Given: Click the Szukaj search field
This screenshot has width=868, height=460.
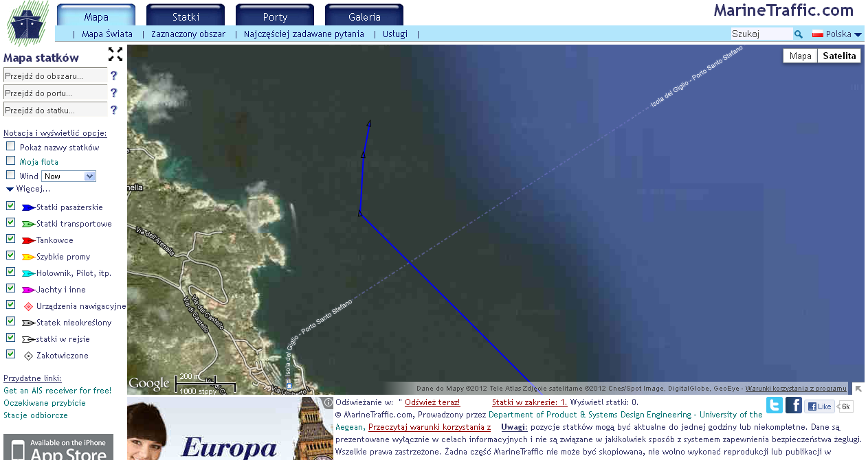Looking at the screenshot, I should tap(761, 34).
